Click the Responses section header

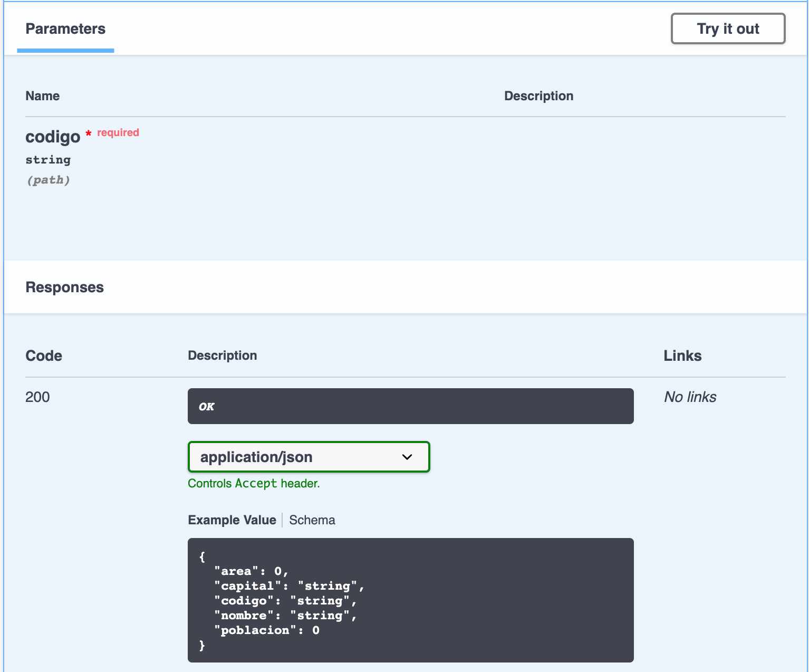65,287
